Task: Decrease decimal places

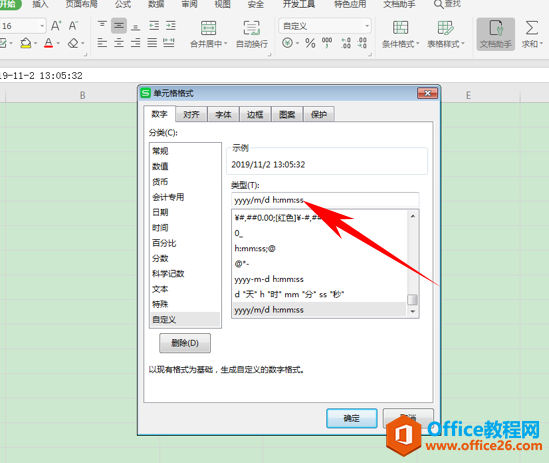Action: (x=362, y=43)
